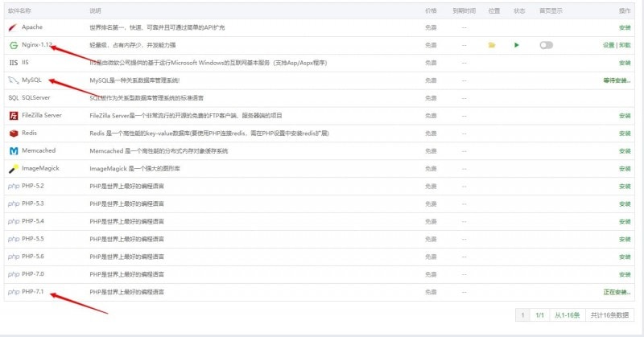644x337 pixels.
Task: Install PHP-5.6 using its 安装 link
Action: [625, 257]
